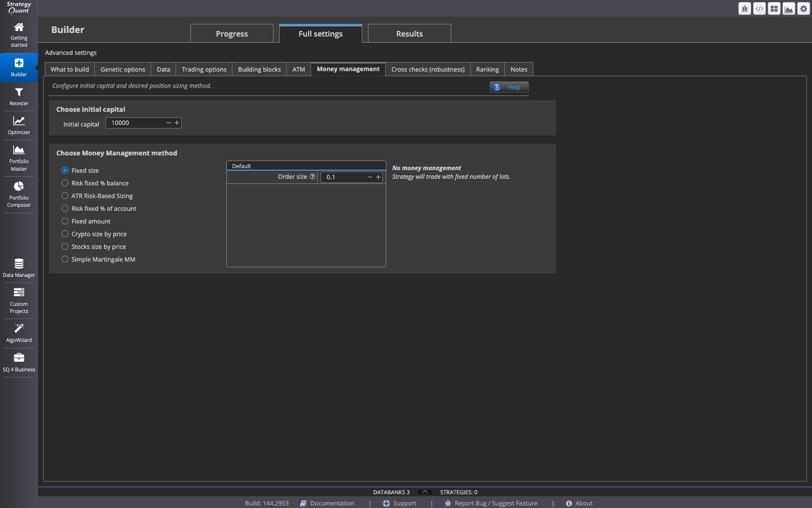This screenshot has width=812, height=508.
Task: Select Crypto size by price
Action: click(65, 234)
